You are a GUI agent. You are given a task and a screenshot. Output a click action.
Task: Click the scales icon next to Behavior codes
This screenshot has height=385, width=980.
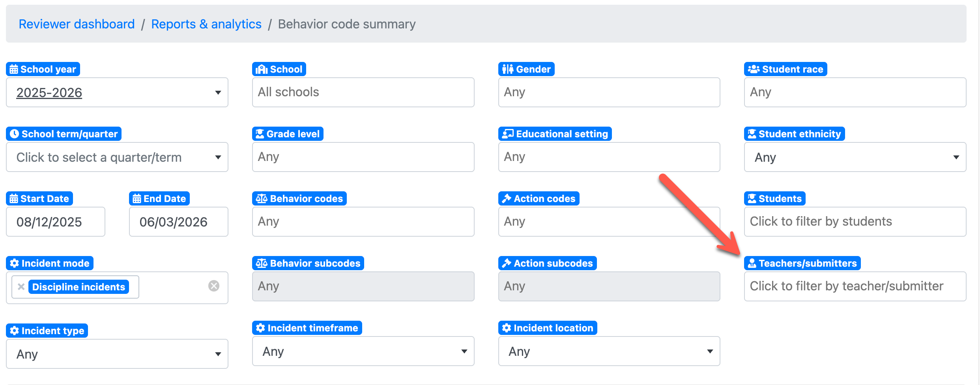(261, 199)
